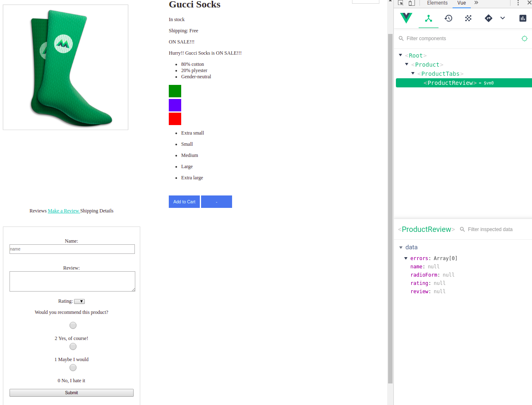Open the Routing tab with the diamond arrow icon
Screen dimensions: 532x405
489,18
